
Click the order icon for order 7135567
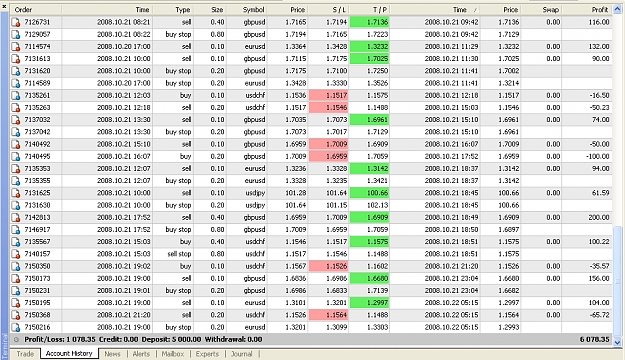[x=16, y=242]
